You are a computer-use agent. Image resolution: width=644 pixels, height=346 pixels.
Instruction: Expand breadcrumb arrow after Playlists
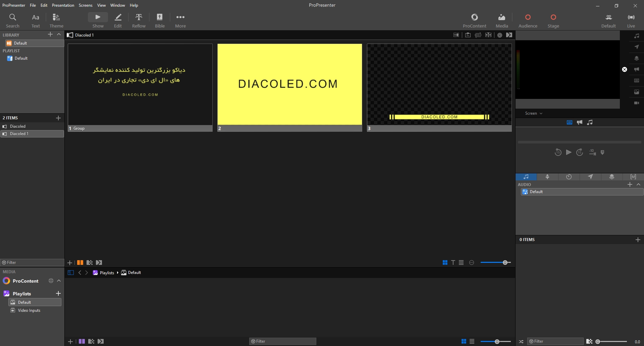click(118, 273)
